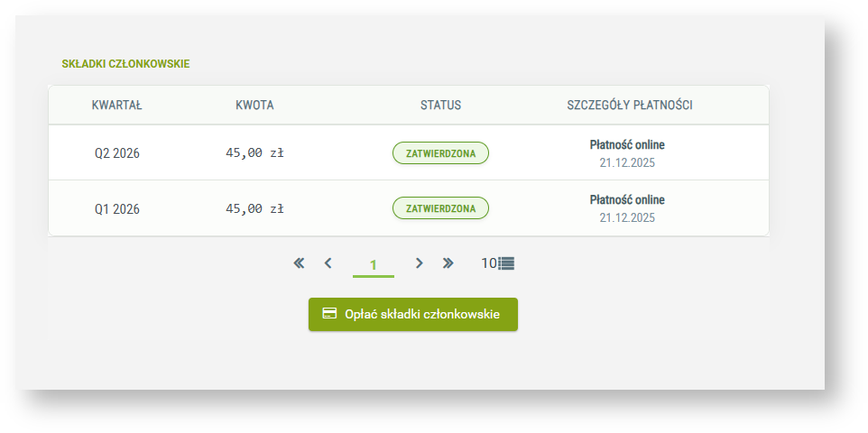
Task: Open the rows-per-page list icon
Action: (x=505, y=263)
